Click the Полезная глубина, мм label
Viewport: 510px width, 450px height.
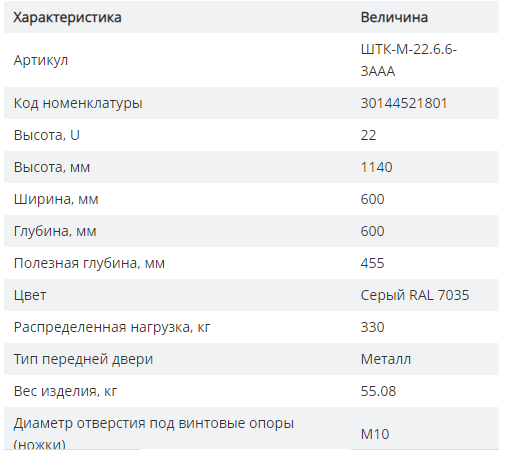[89, 263]
